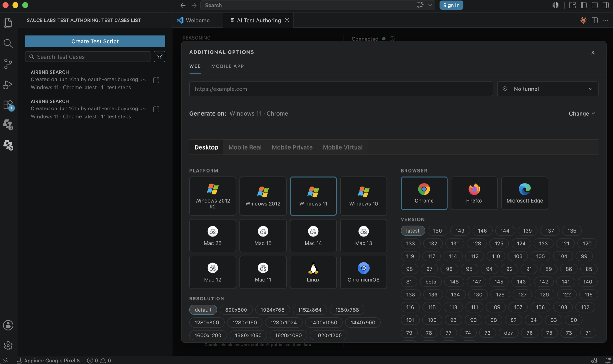
Task: Click the title bar Search command center
Action: (307, 5)
